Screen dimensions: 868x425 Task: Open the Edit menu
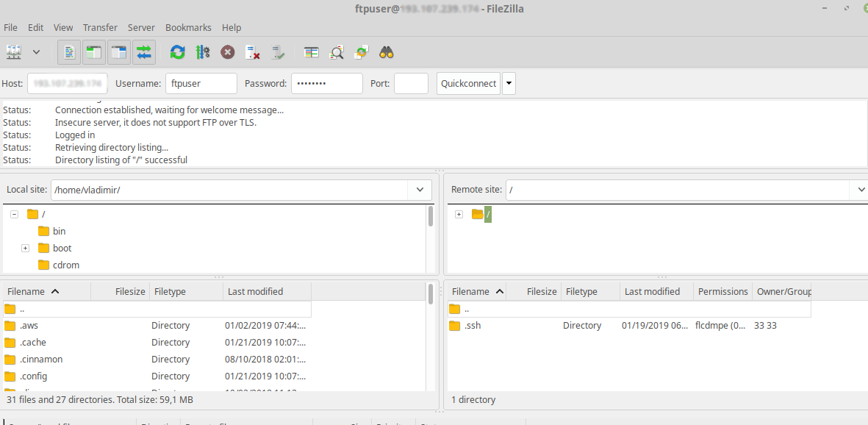pyautogui.click(x=35, y=27)
